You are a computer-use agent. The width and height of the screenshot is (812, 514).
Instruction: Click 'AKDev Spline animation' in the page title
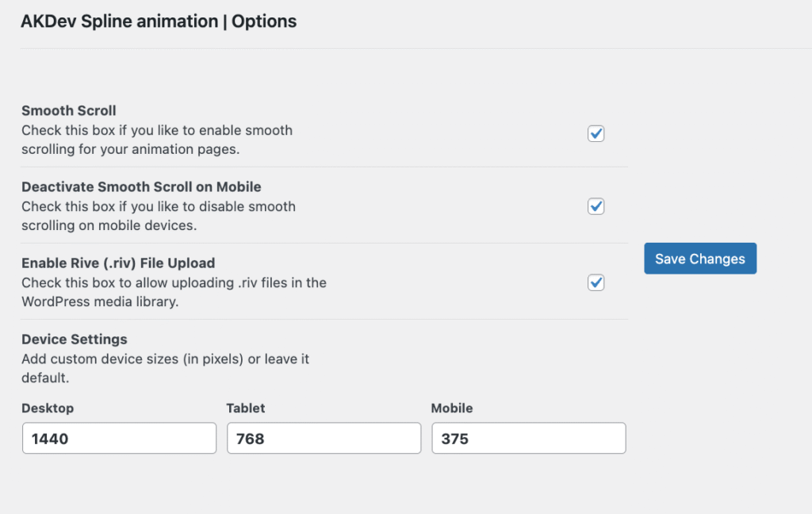pos(119,21)
